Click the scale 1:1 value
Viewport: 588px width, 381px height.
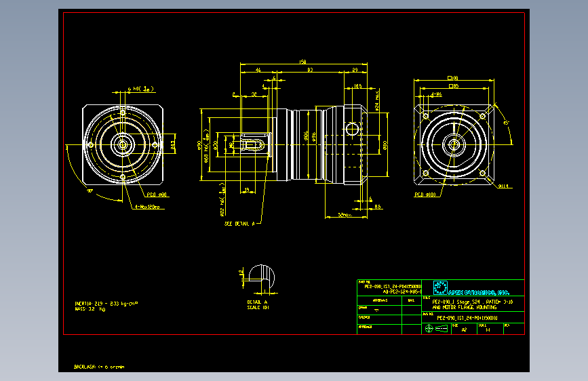(488, 330)
